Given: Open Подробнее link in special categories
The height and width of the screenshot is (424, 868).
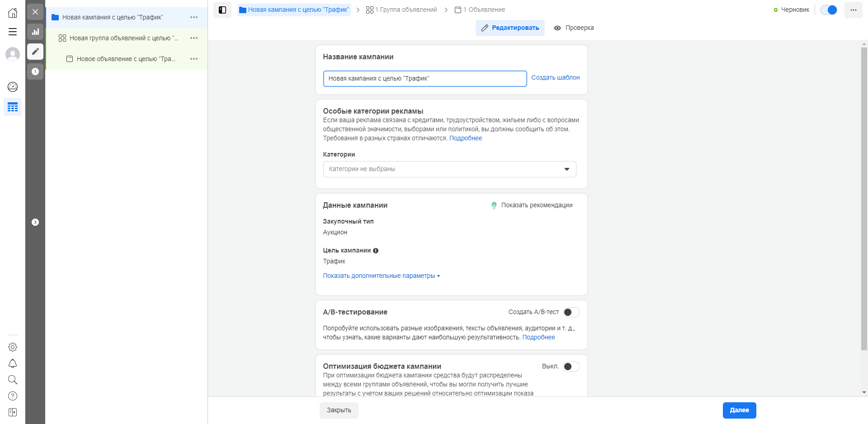Looking at the screenshot, I should (466, 138).
